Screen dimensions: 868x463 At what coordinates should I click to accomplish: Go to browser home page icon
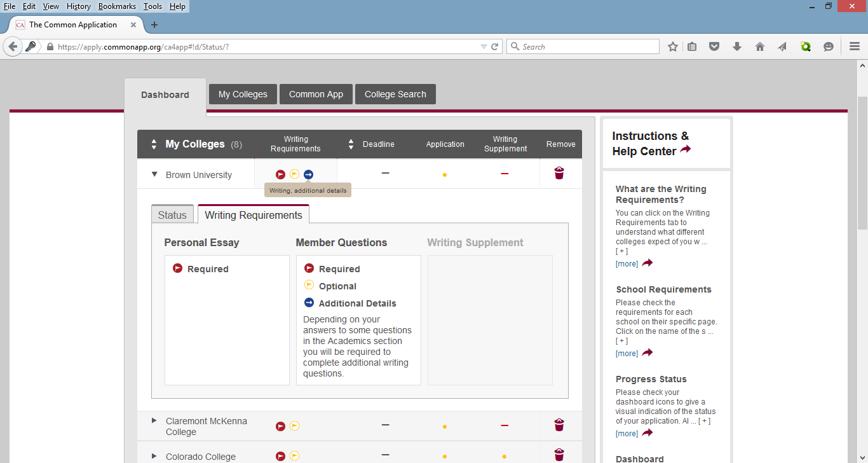(x=759, y=46)
